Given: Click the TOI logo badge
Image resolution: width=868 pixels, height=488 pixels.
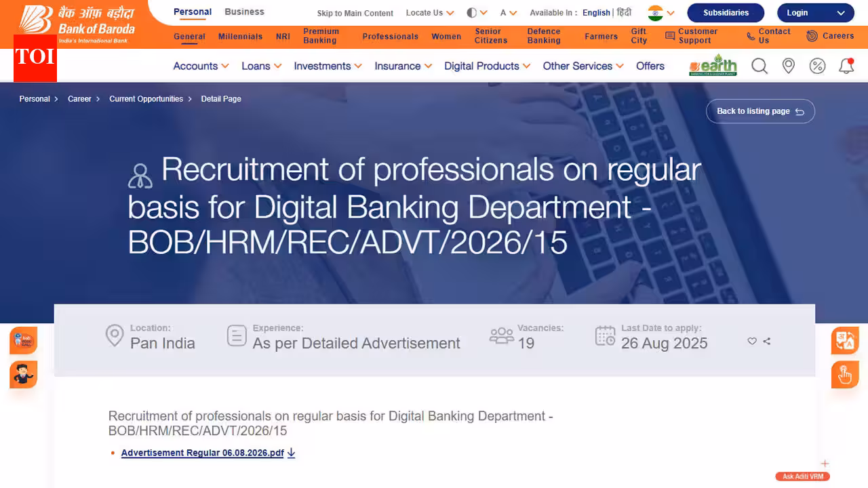Looking at the screenshot, I should click(x=35, y=57).
